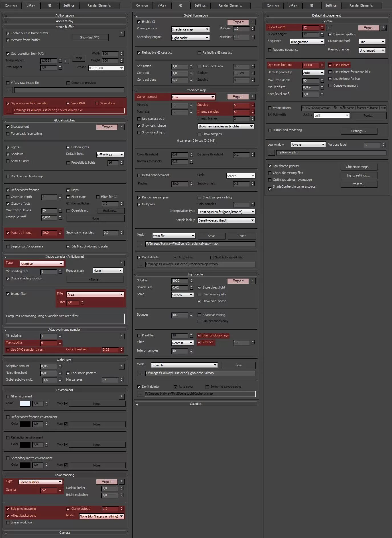Enable the Frame stamp checkbox
392x538 pixels.
pyautogui.click(x=270, y=108)
